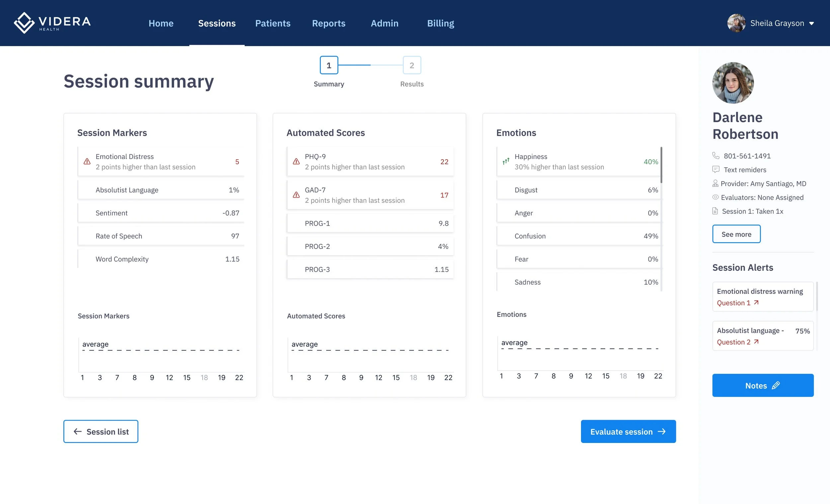
Task: Select step 1 Summary box
Action: tap(329, 65)
